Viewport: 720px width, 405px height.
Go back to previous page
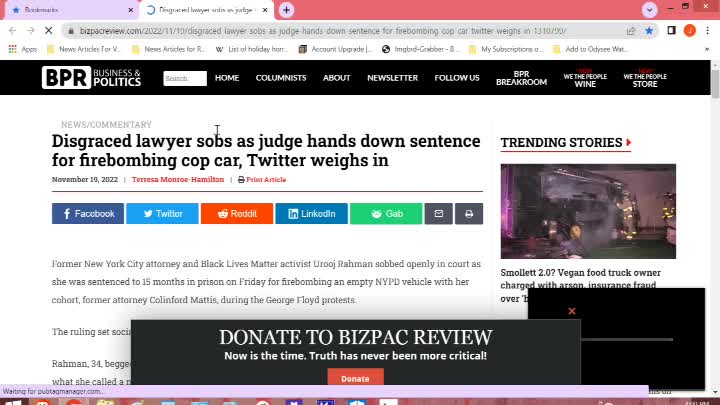click(x=12, y=31)
